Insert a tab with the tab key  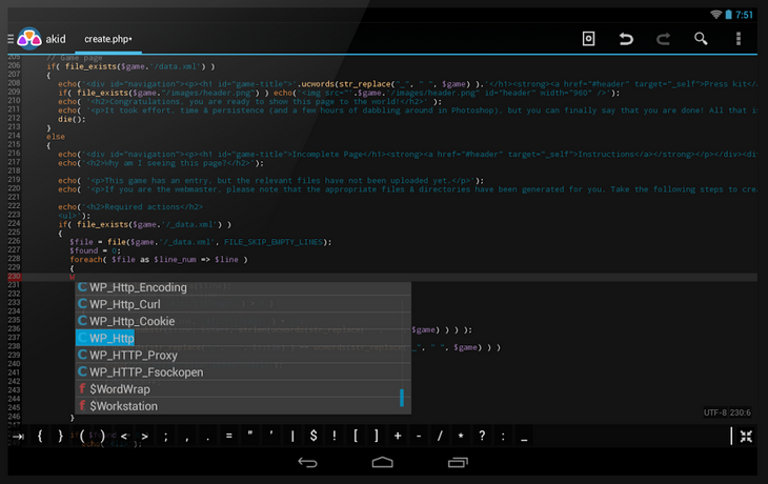pos(18,436)
